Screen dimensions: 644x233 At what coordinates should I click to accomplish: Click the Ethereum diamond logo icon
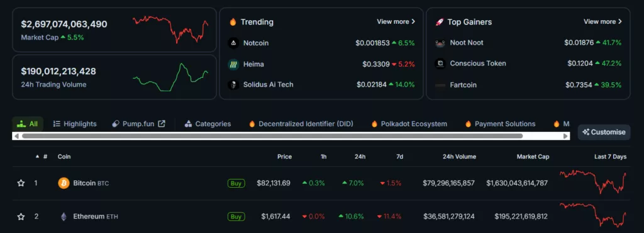pos(64,216)
